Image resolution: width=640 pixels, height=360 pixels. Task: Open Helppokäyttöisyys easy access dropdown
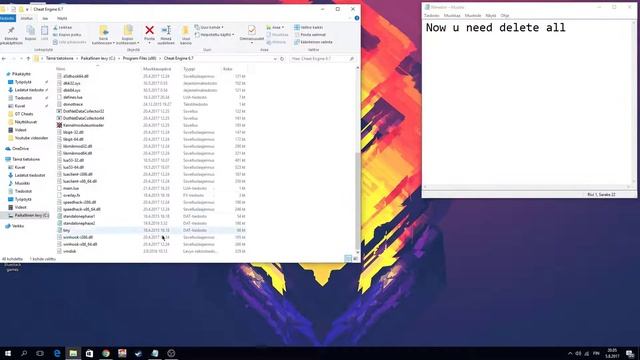coord(215,35)
